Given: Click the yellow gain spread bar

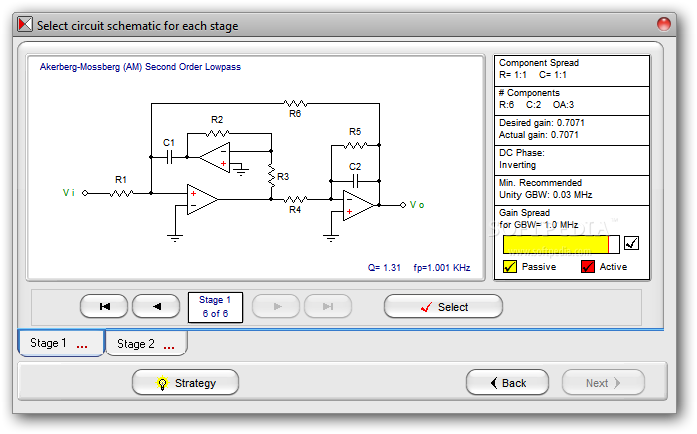Looking at the screenshot, I should (561, 244).
